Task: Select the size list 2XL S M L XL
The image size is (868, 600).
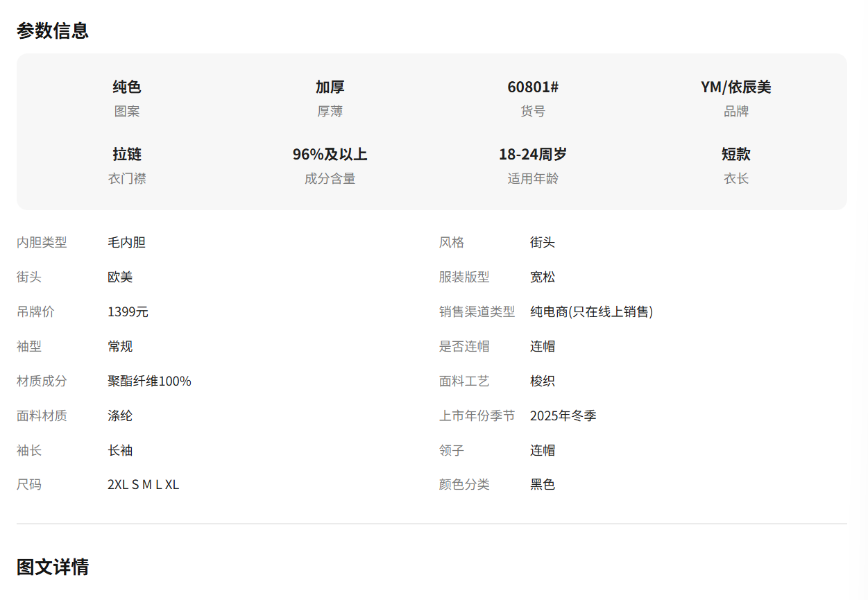Action: [143, 484]
